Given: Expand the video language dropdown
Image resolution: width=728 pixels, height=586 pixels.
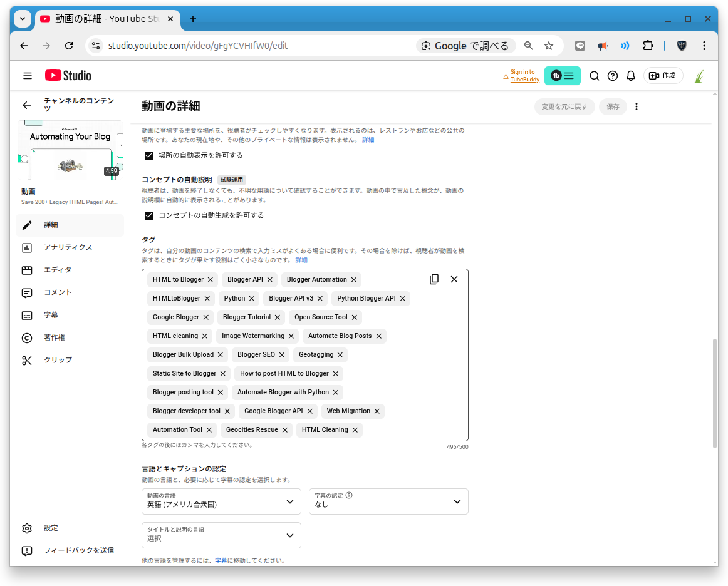Looking at the screenshot, I should (221, 501).
